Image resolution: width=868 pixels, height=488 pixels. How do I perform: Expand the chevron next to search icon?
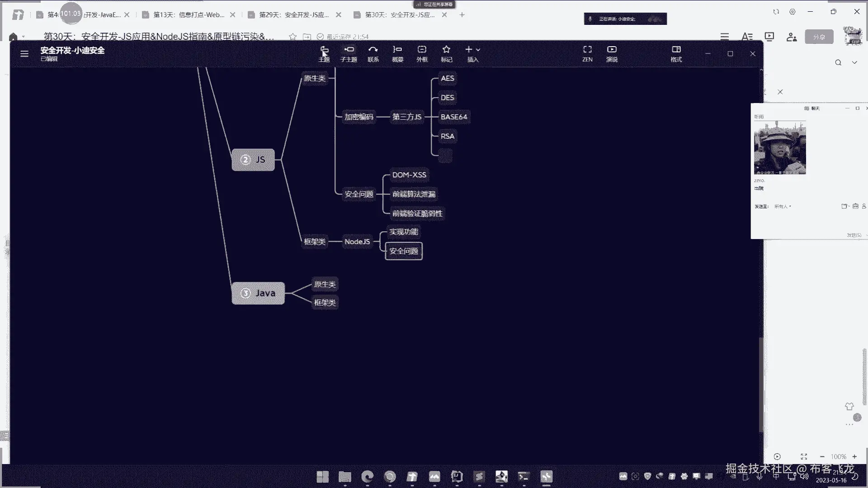point(854,62)
